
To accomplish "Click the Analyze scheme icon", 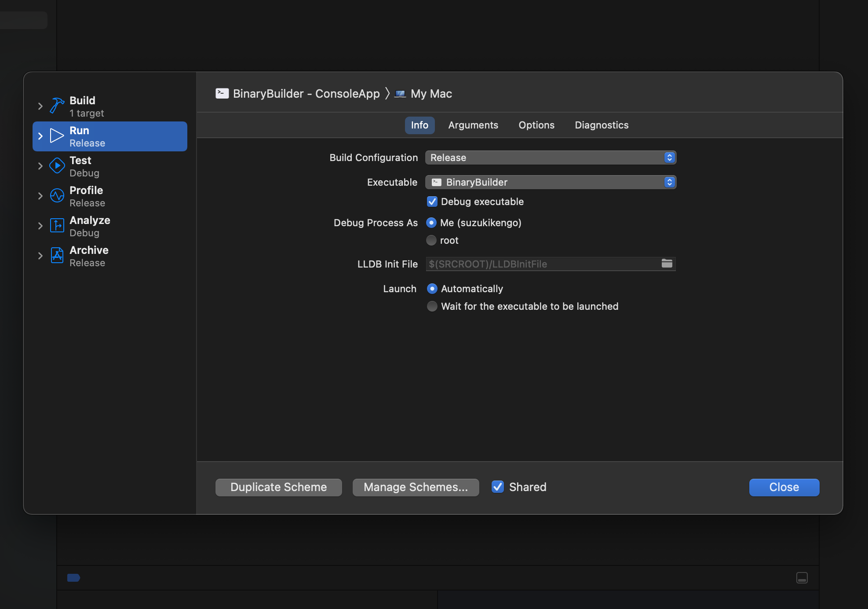I will 57,225.
